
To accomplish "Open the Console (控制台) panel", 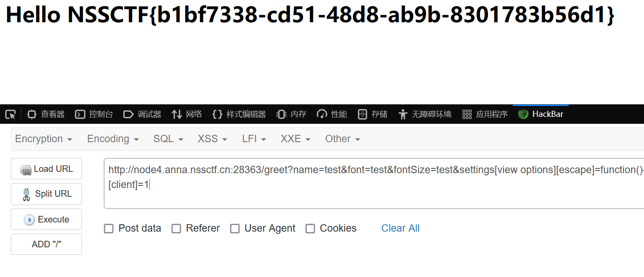I will point(94,114).
